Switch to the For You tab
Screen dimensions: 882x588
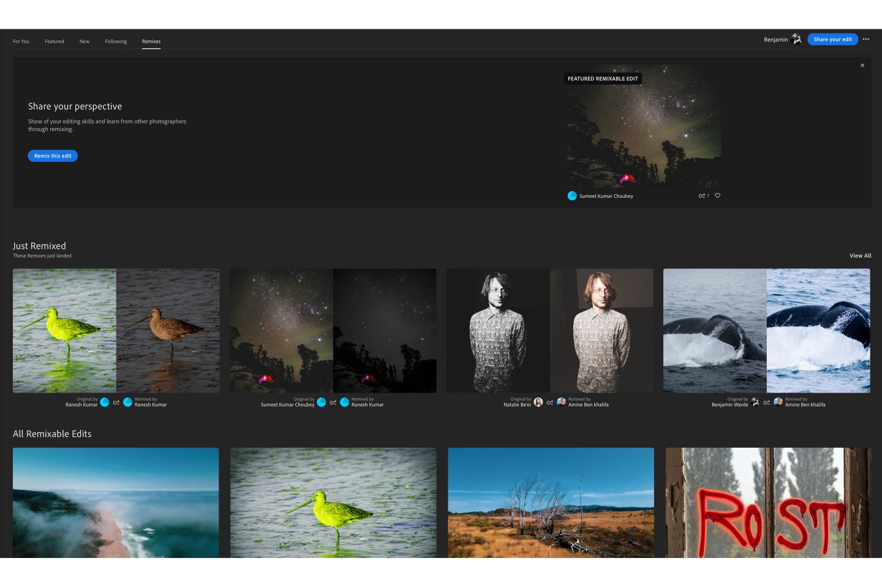pos(21,42)
